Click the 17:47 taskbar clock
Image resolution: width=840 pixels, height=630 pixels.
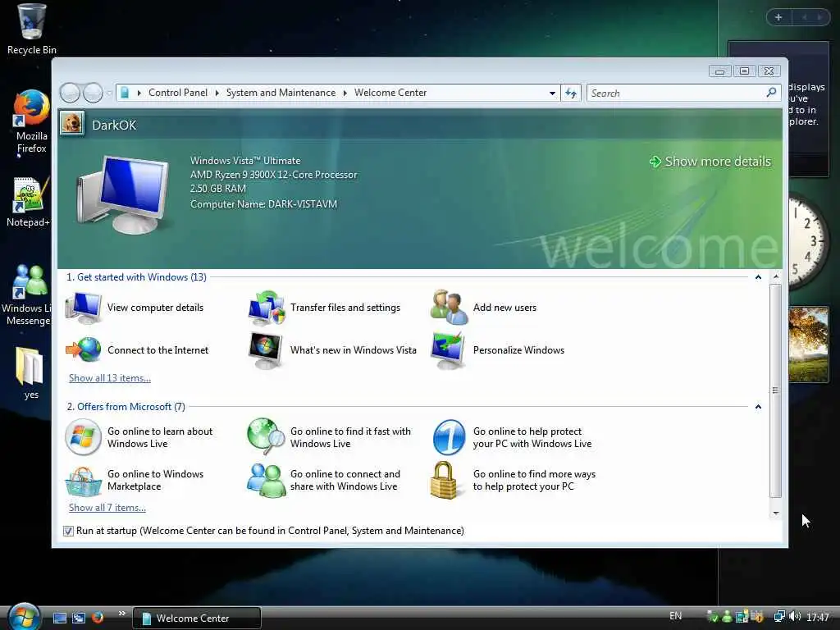(818, 617)
